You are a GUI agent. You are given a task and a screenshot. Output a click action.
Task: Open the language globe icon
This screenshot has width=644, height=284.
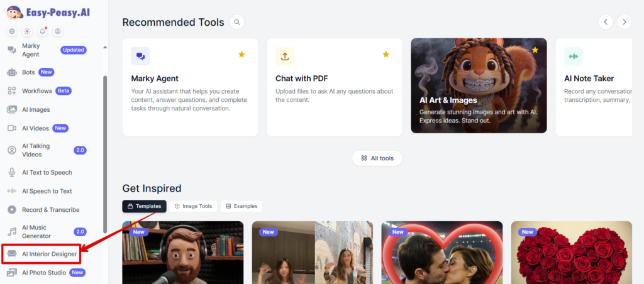[12, 31]
